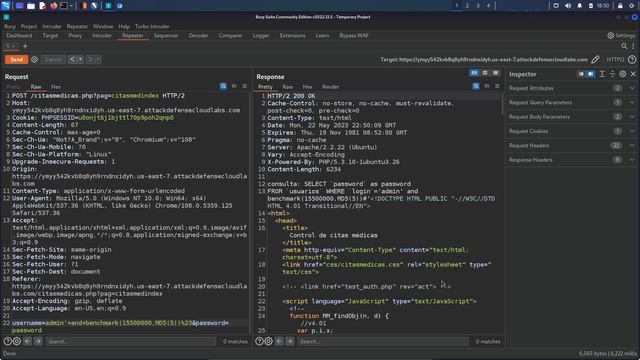This screenshot has height=360, width=640.
Task: Open the Help menu
Action: coord(124,27)
